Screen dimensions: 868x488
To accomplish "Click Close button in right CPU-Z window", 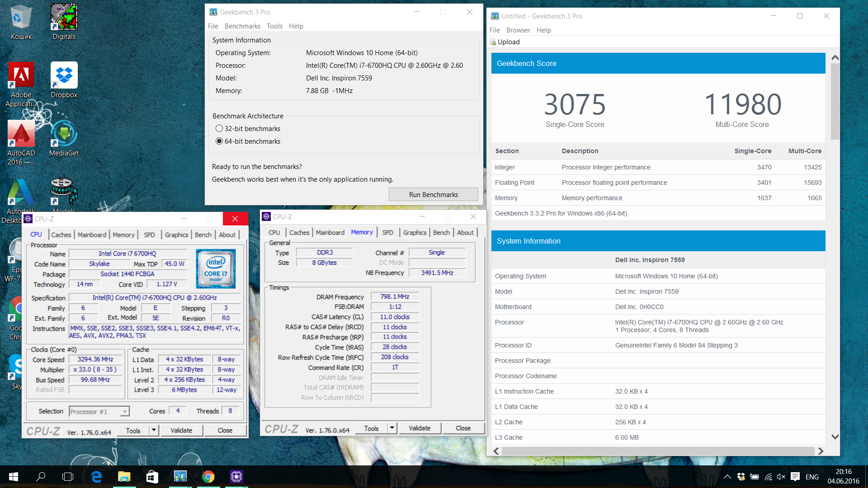I will pos(463,428).
